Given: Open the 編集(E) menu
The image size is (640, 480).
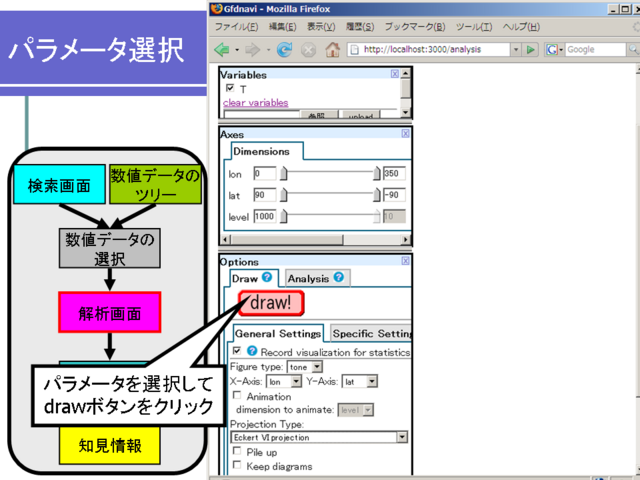Looking at the screenshot, I should coord(282,27).
